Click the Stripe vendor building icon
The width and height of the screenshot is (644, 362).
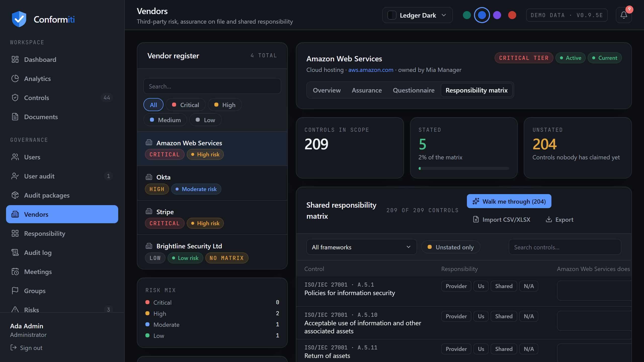click(149, 211)
